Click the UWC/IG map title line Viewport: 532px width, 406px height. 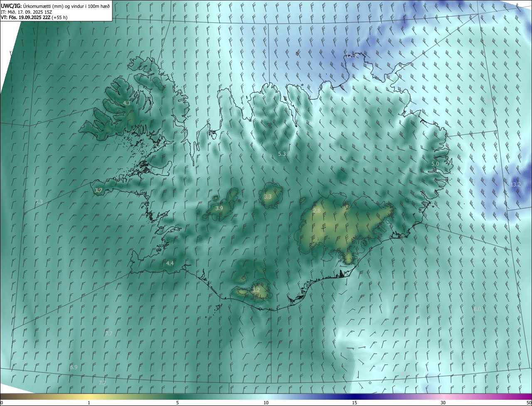55,6
